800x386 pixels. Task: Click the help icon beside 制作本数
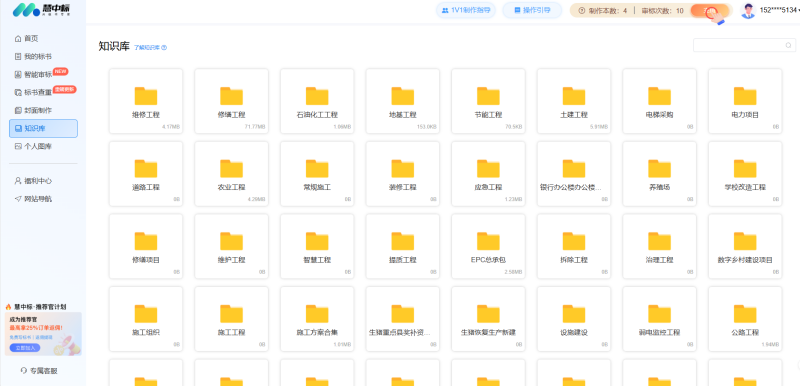tap(581, 10)
